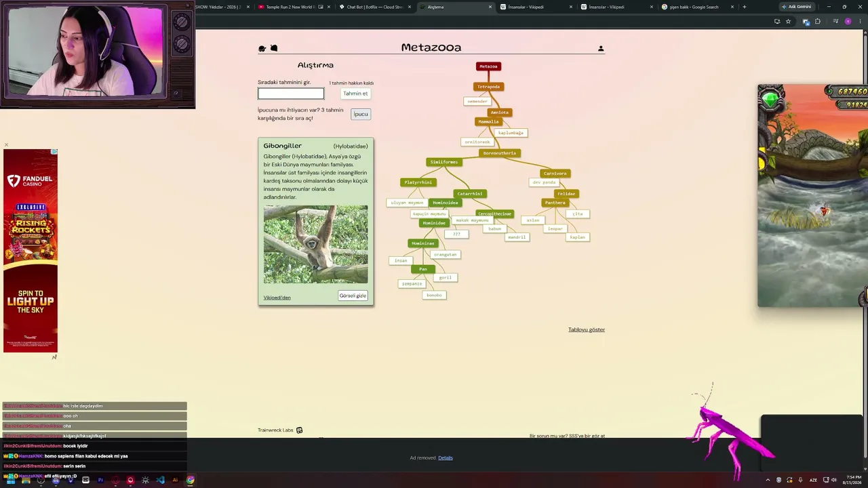The image size is (868, 488).
Task: Open the Trainwreck Labs logo icon
Action: pos(299,430)
